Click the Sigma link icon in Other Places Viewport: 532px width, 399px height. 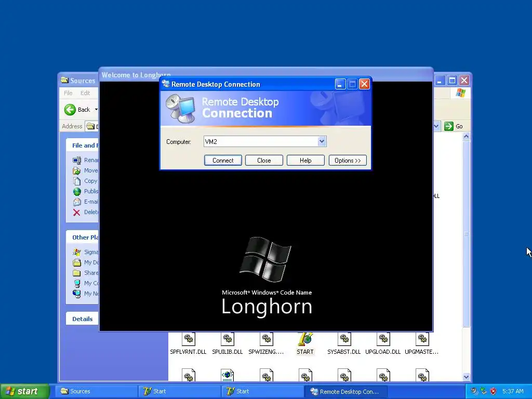pos(77,252)
